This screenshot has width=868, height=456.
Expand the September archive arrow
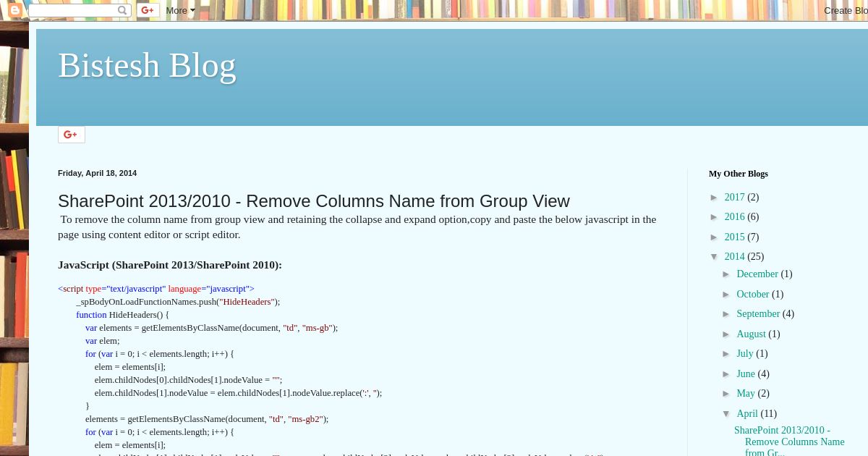click(727, 314)
